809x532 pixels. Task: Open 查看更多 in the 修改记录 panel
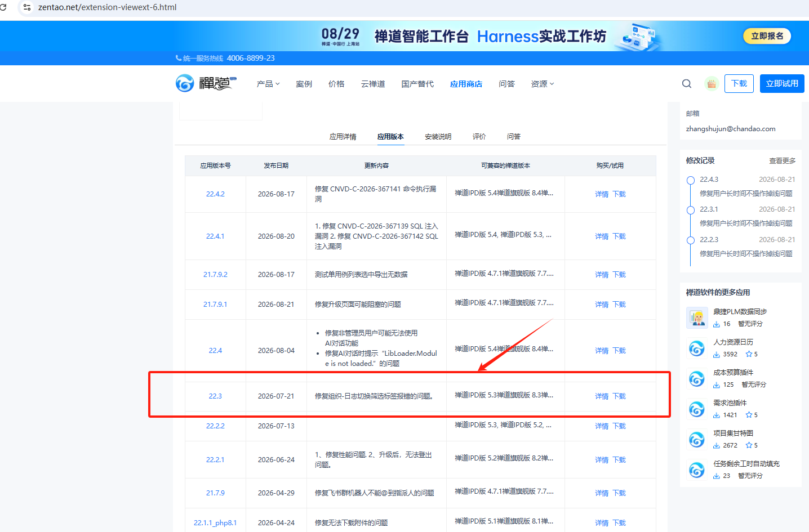pyautogui.click(x=783, y=161)
